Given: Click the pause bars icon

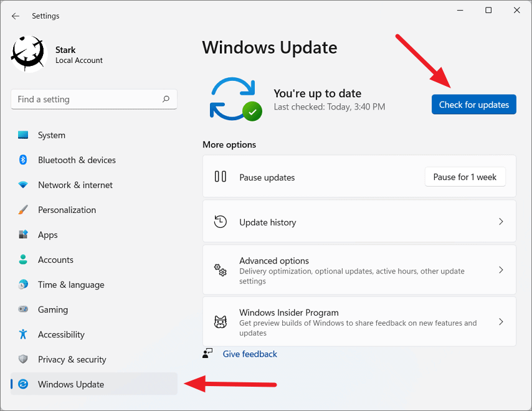Looking at the screenshot, I should (220, 177).
